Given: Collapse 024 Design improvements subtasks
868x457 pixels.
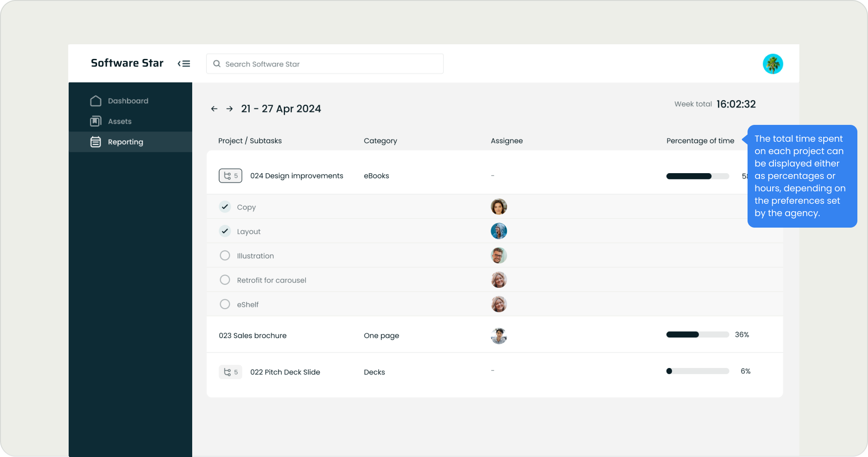Looking at the screenshot, I should coord(230,176).
